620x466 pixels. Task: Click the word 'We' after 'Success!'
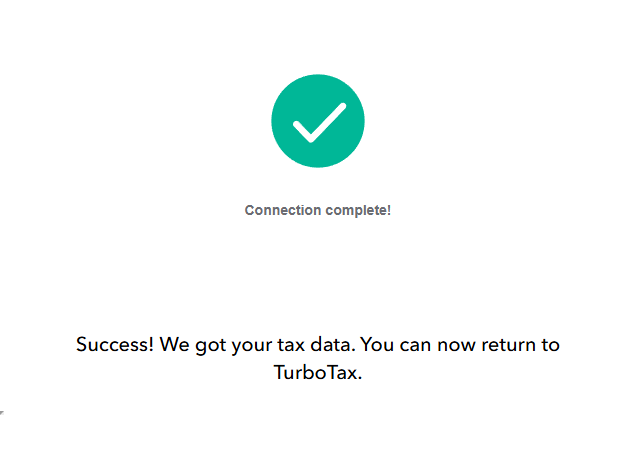(174, 344)
